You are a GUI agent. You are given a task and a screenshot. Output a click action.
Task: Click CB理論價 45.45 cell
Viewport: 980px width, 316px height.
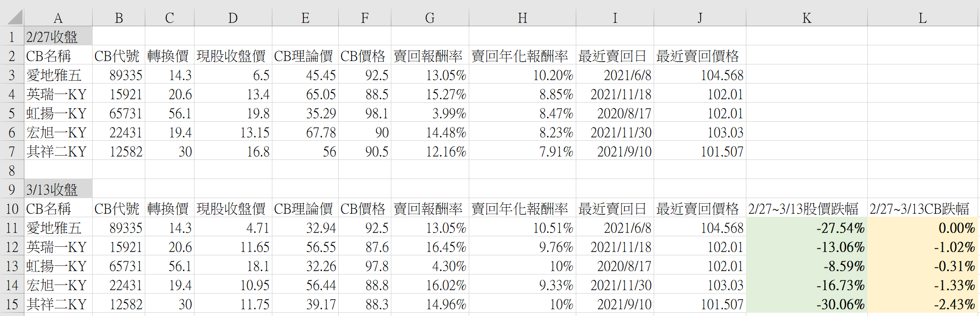coord(305,75)
